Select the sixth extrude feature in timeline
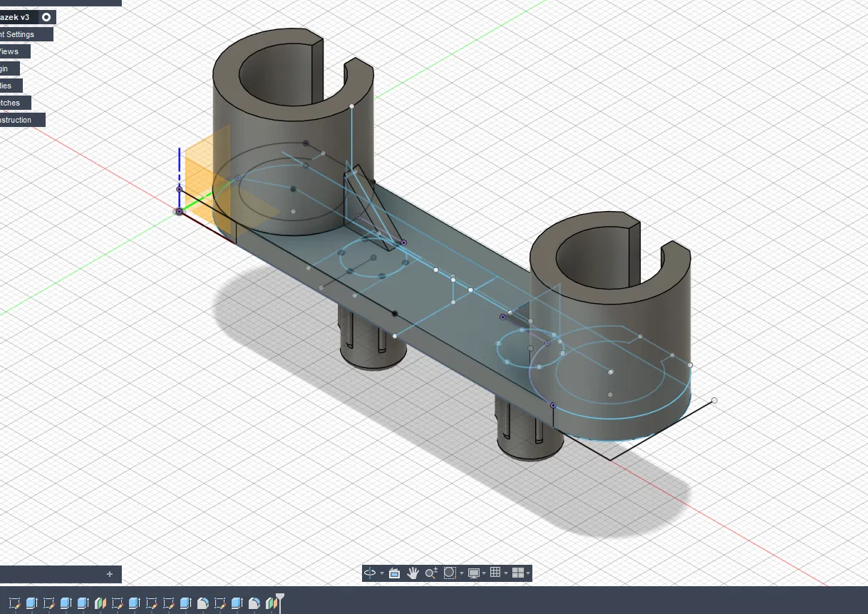This screenshot has width=868, height=614. 237,603
